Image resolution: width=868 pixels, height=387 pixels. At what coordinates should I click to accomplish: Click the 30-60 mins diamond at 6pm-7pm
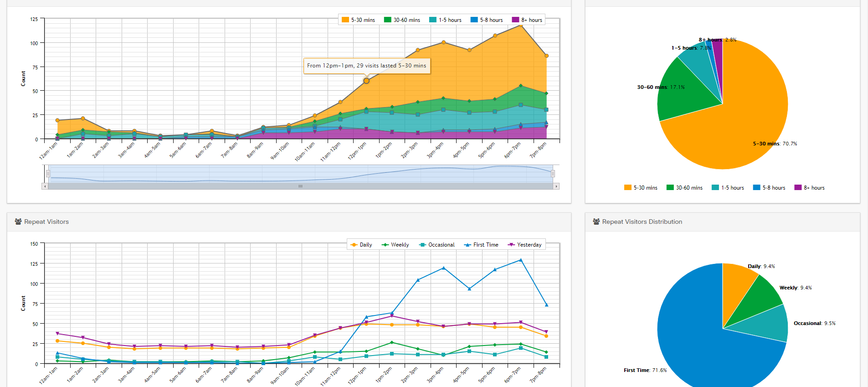tap(521, 86)
